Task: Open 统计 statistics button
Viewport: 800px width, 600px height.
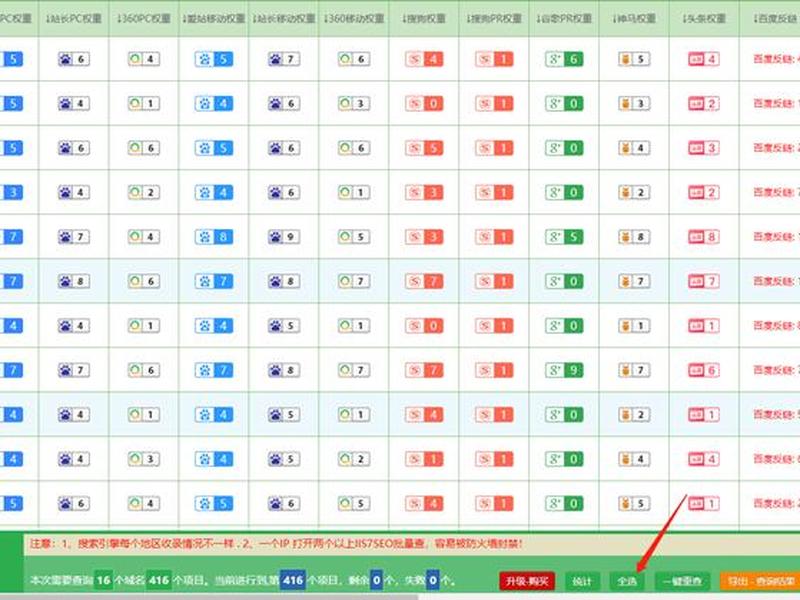Action: (x=582, y=581)
